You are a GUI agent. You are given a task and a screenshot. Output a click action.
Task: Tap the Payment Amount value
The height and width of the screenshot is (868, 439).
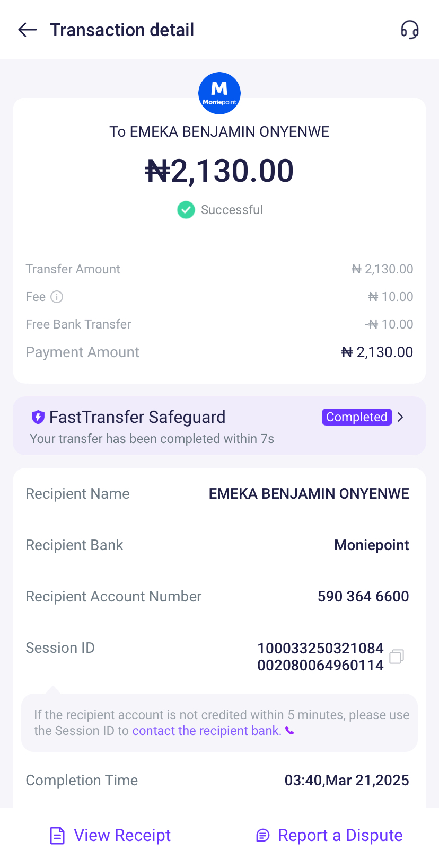[377, 352]
